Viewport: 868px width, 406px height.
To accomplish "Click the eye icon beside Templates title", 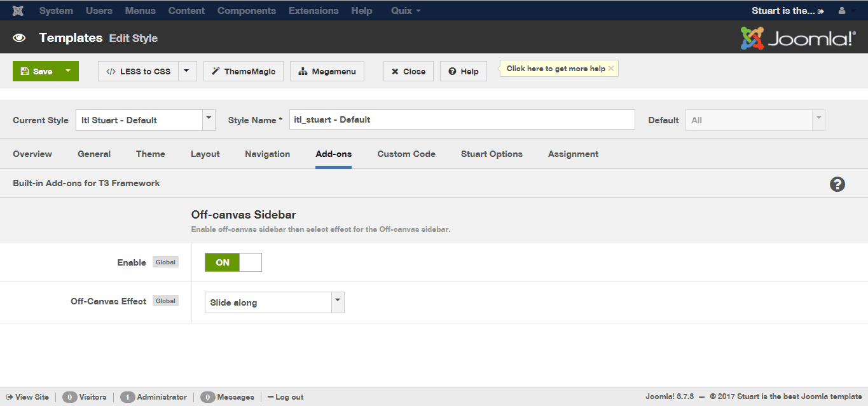I will 19,38.
